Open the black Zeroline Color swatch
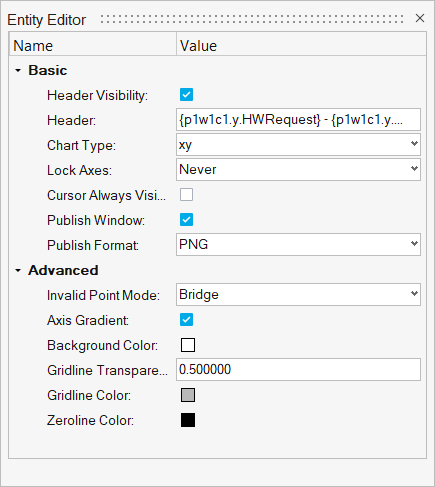This screenshot has width=435, height=487. [188, 420]
